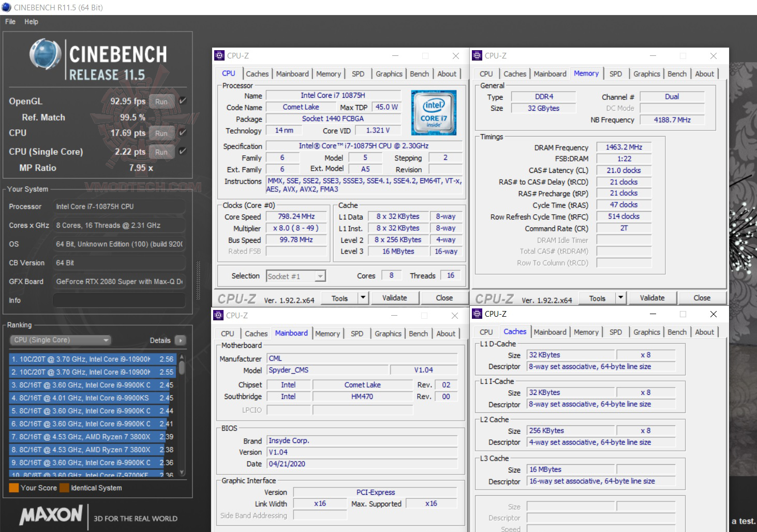The width and height of the screenshot is (757, 532).
Task: Click the DRAM Frequency value 1463.2 MHz
Action: [x=624, y=147]
